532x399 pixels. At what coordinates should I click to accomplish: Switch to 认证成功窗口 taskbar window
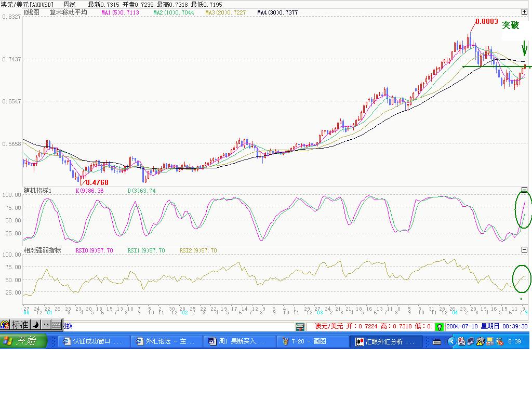click(x=94, y=341)
